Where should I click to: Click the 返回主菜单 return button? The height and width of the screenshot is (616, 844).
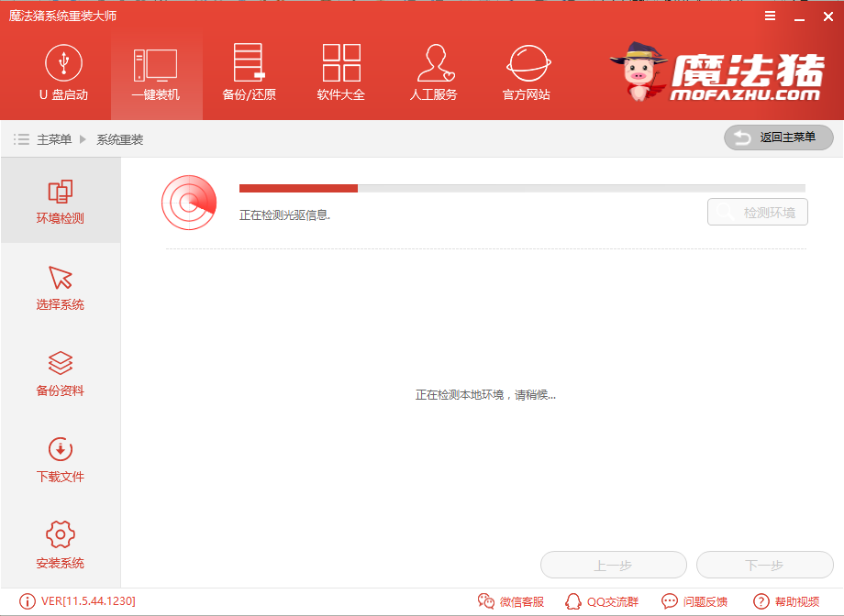pos(778,137)
